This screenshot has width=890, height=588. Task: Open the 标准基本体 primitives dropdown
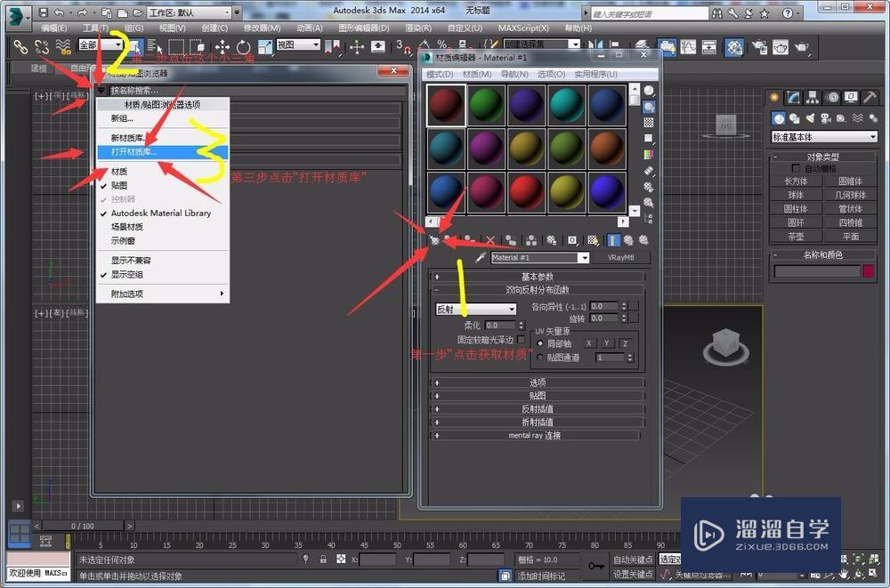[823, 137]
